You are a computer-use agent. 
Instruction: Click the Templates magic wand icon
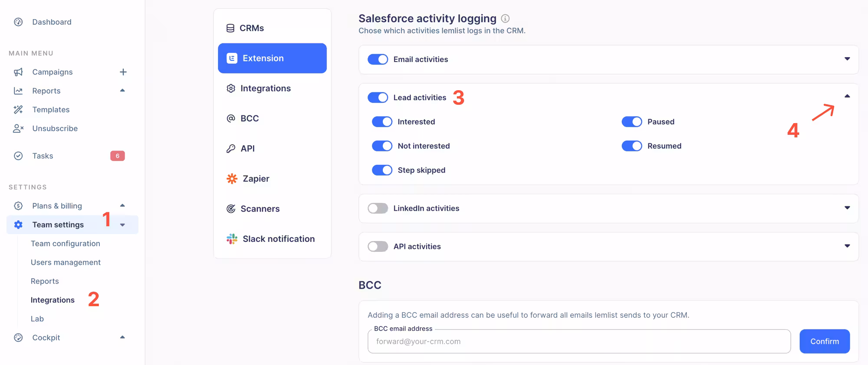tap(18, 110)
